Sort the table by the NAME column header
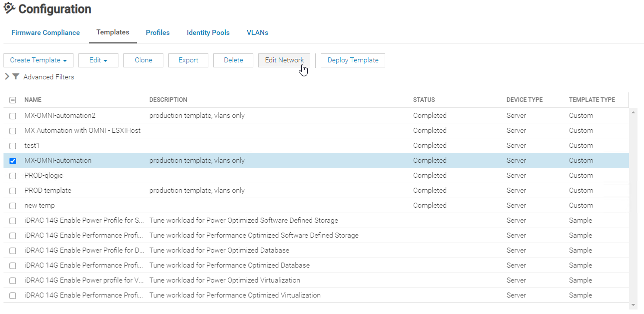The width and height of the screenshot is (644, 314). click(33, 100)
